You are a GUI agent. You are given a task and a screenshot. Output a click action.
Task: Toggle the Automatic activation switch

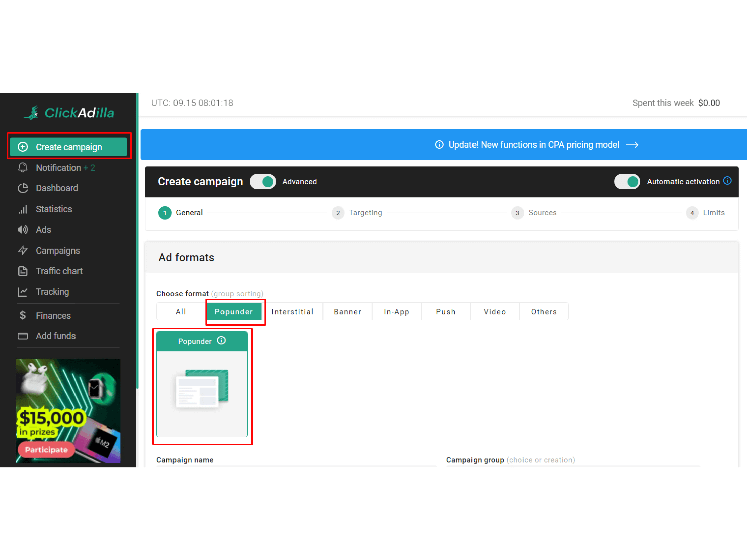(627, 182)
